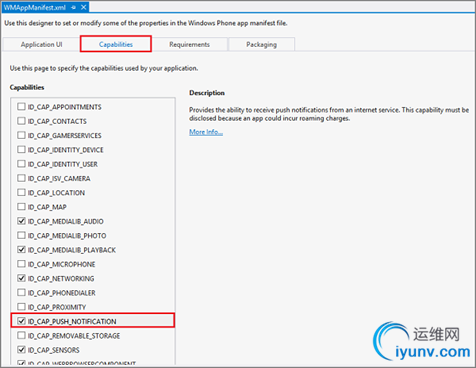The height and width of the screenshot is (368, 476).
Task: Enable ID_CAP_APPOINTMENTS checkbox
Action: 21,107
